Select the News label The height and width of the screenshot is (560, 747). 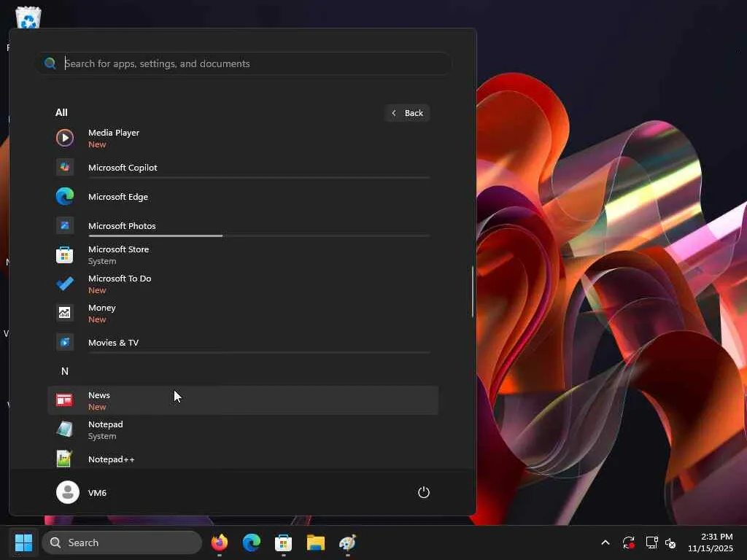point(99,394)
